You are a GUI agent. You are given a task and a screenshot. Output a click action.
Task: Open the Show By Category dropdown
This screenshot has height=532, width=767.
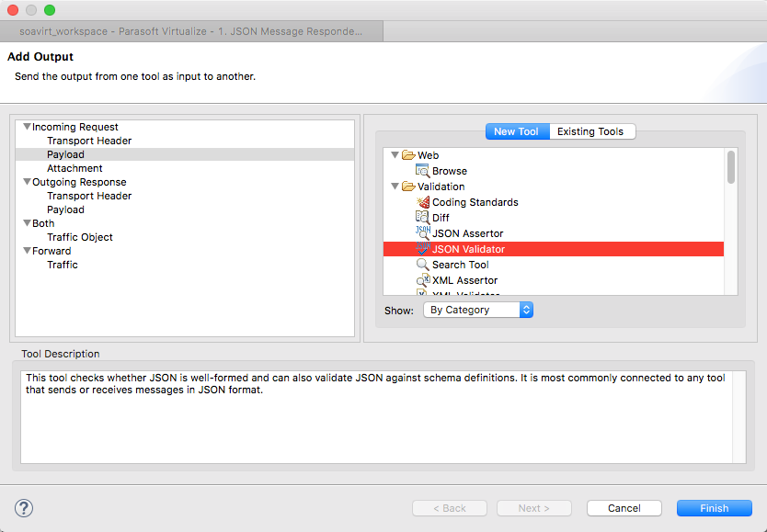(478, 310)
